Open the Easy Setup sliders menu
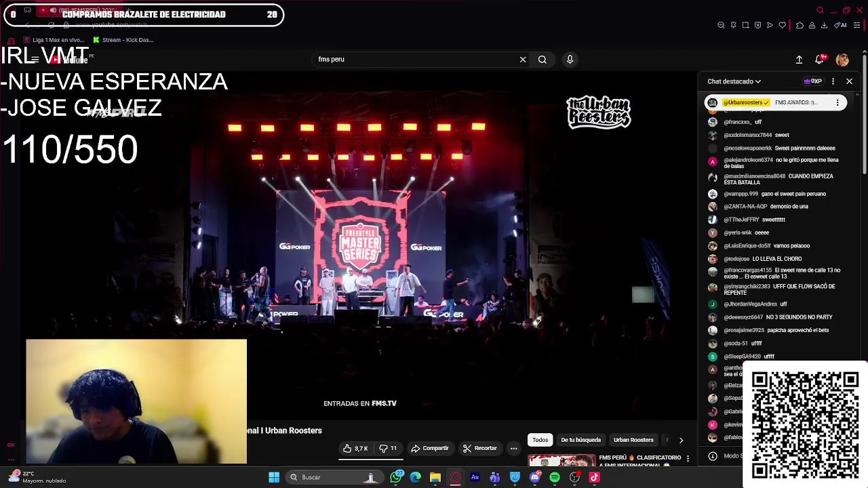The width and height of the screenshot is (868, 488). 857,25
